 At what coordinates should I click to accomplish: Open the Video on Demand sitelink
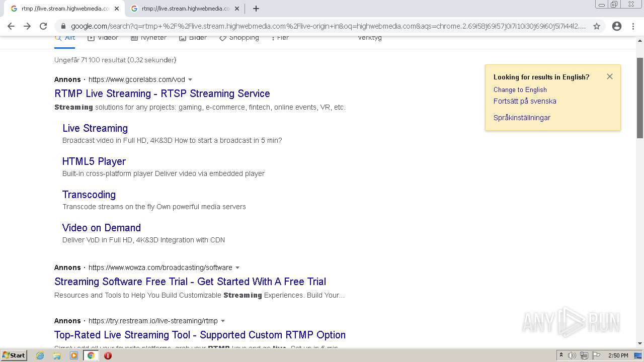pyautogui.click(x=102, y=228)
